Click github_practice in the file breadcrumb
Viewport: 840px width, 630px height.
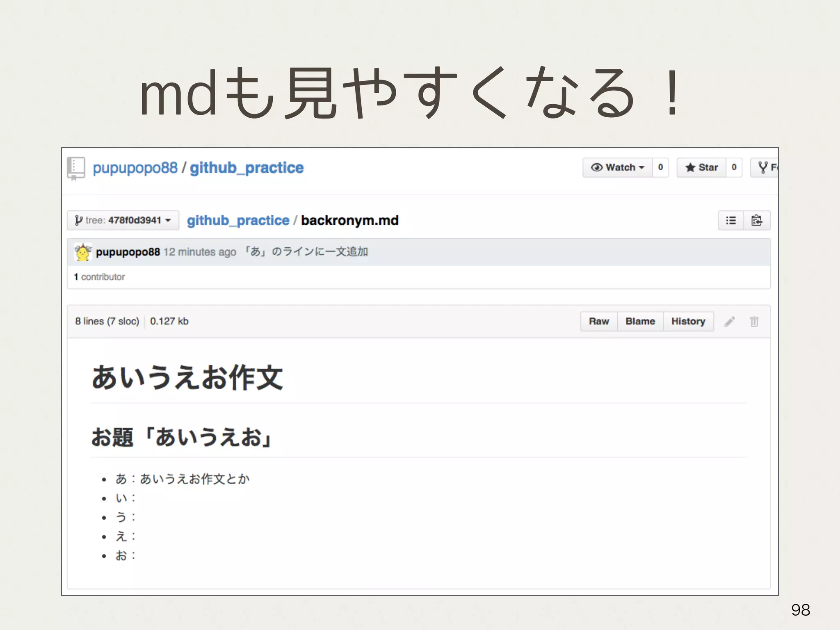(238, 221)
